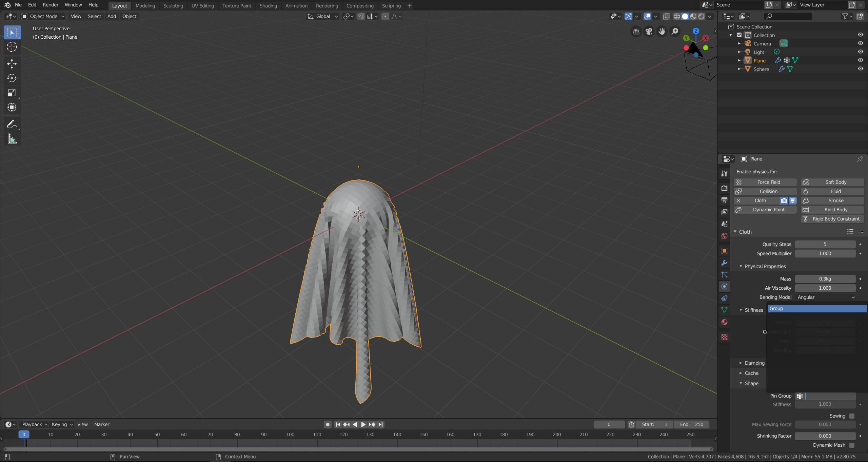Click the Z axis gizmo circle
The height and width of the screenshot is (462, 868).
click(x=696, y=31)
